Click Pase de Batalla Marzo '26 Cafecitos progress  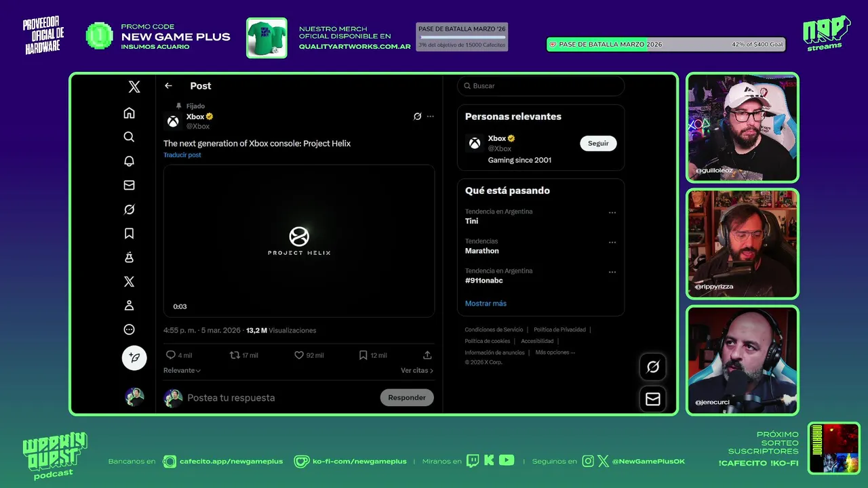click(462, 37)
